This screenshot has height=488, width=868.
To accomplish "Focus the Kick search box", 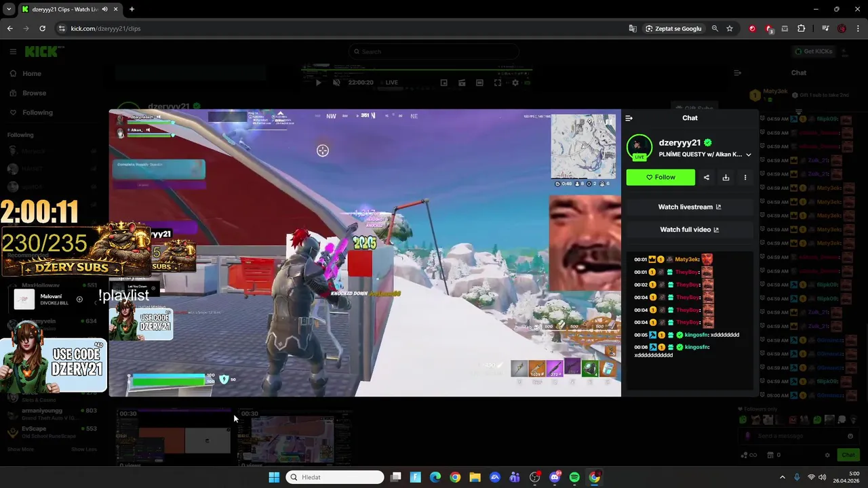I will (434, 52).
